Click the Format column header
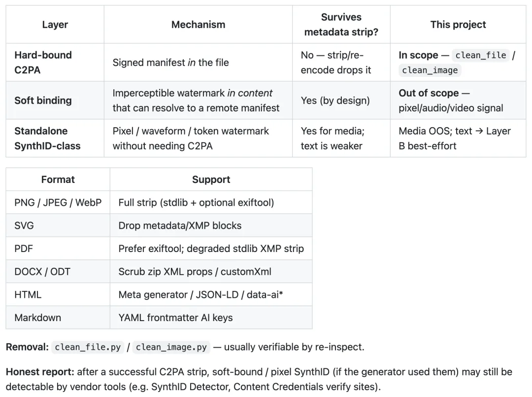 [x=58, y=180]
